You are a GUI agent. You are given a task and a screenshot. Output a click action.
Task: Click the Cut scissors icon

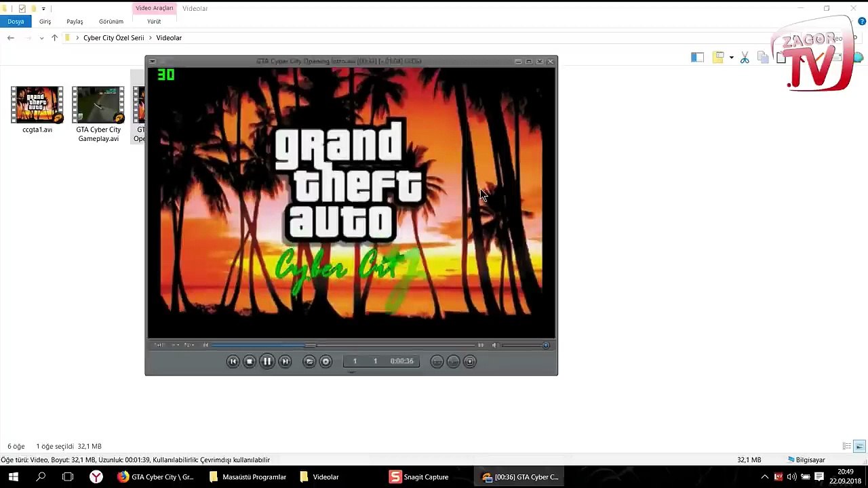coord(745,58)
